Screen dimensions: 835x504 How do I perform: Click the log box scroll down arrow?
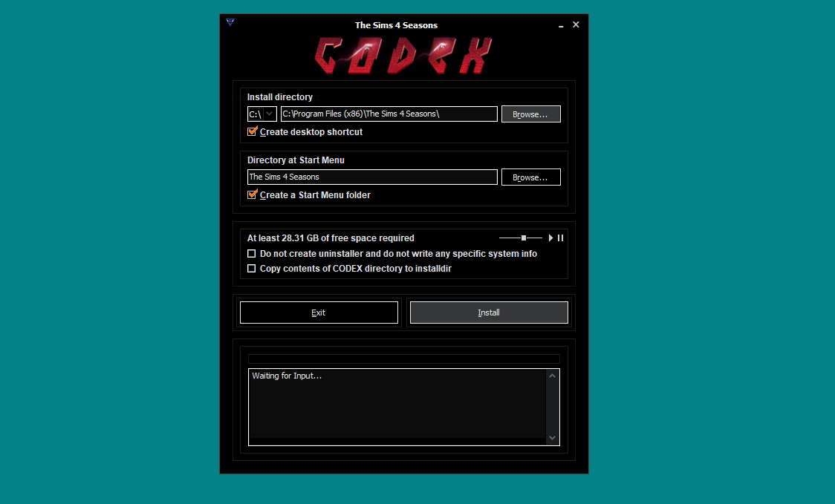coord(552,438)
